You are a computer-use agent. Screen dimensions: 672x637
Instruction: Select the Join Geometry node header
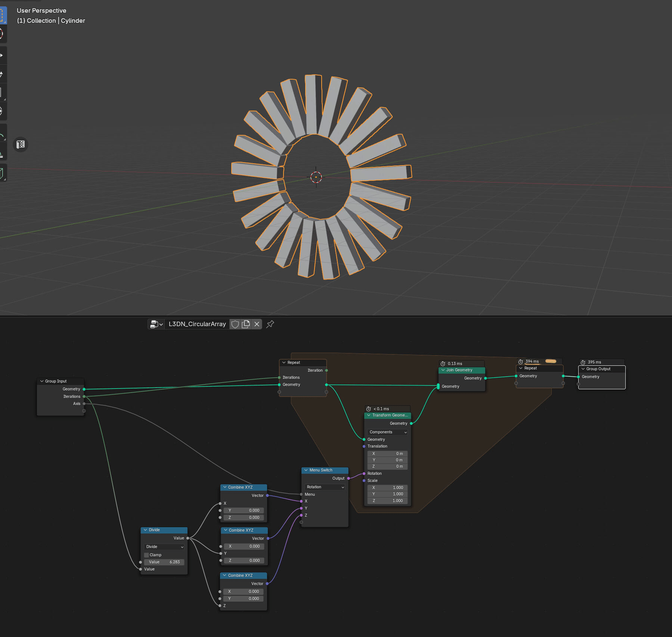click(462, 370)
